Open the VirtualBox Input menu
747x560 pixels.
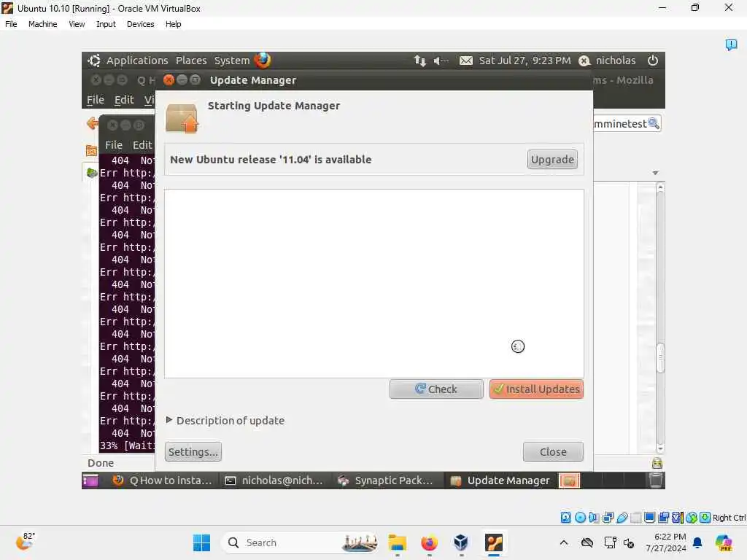(x=106, y=24)
